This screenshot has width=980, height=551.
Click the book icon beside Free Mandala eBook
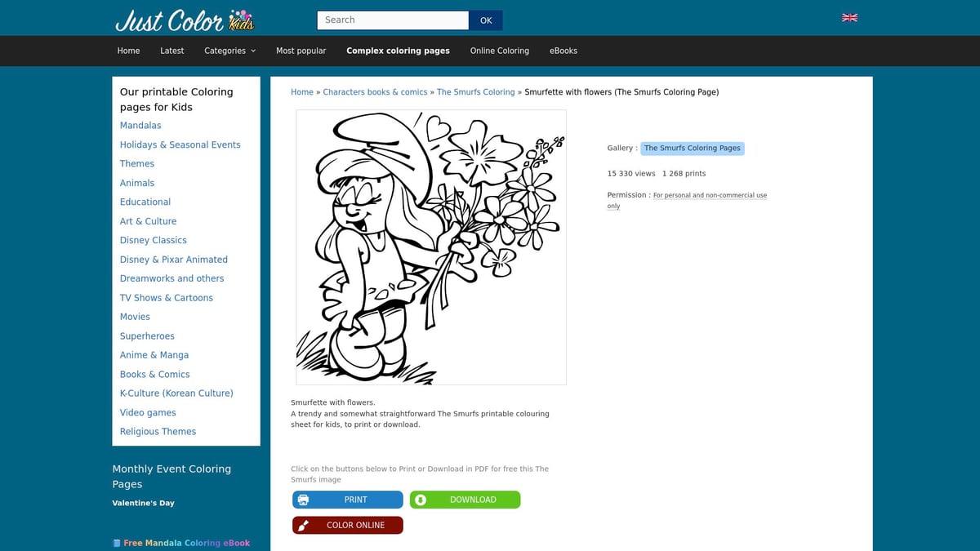[117, 542]
